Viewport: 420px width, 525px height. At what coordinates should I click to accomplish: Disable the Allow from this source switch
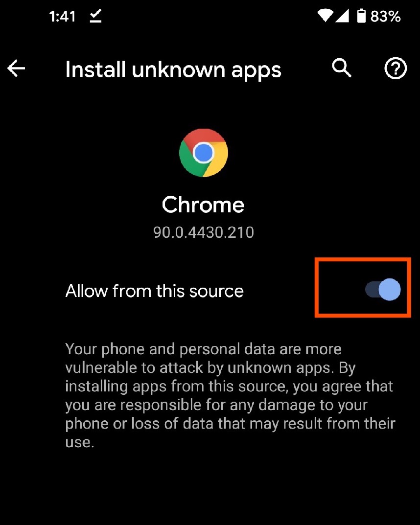383,289
